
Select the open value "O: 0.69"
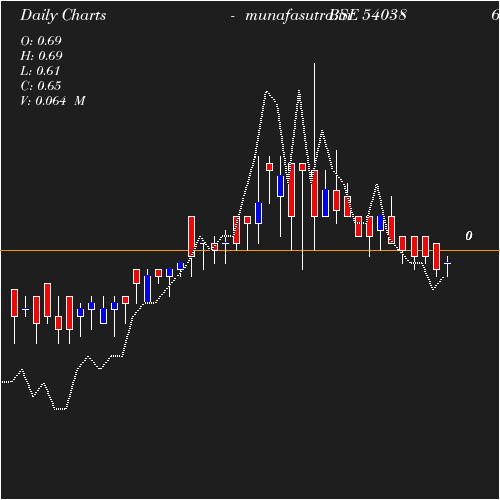tap(41, 41)
